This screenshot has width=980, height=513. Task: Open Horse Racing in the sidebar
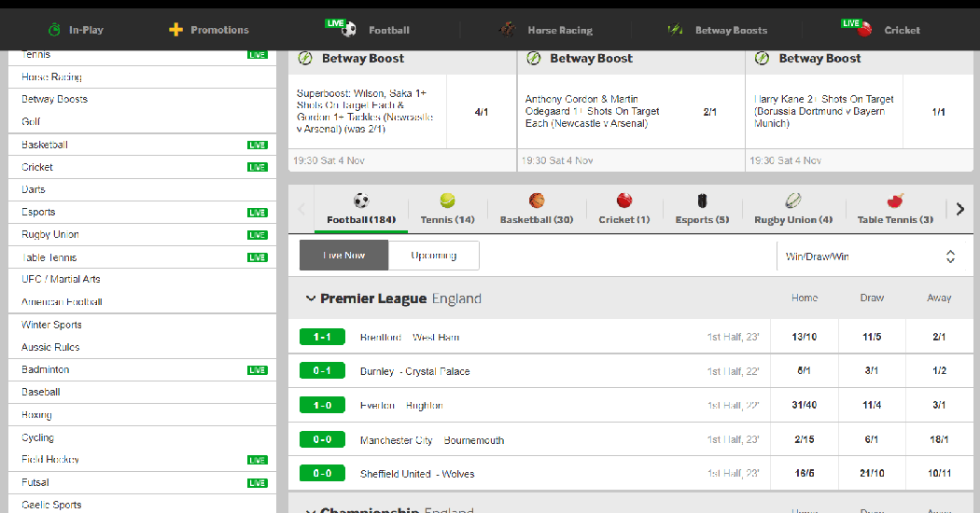[143, 76]
